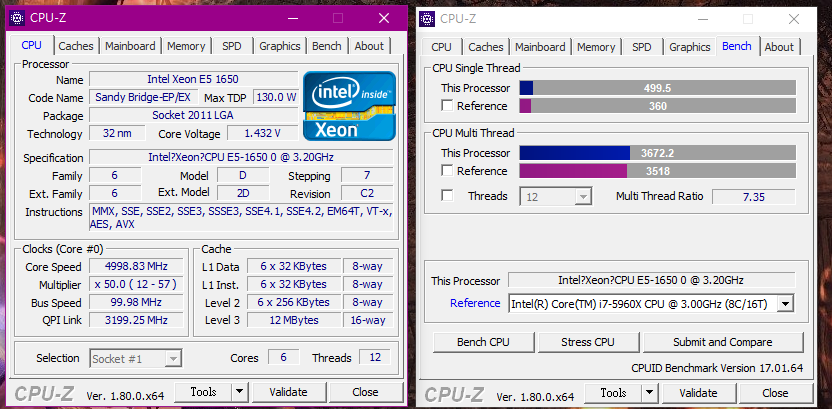Click the Core Voltage value 1.432 V

pyautogui.click(x=263, y=133)
